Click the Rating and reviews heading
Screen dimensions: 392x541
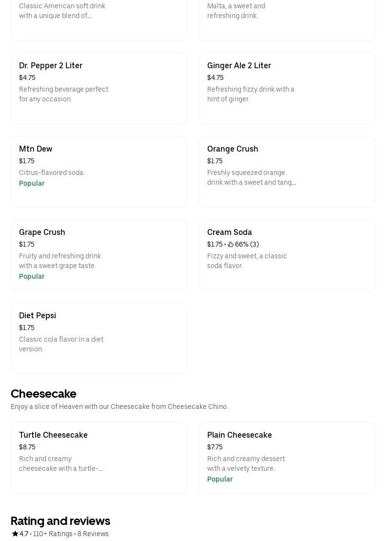[x=60, y=521]
